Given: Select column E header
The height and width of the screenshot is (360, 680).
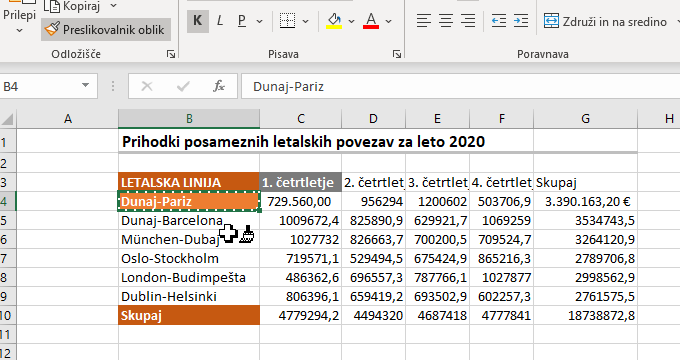Looking at the screenshot, I should (437, 119).
